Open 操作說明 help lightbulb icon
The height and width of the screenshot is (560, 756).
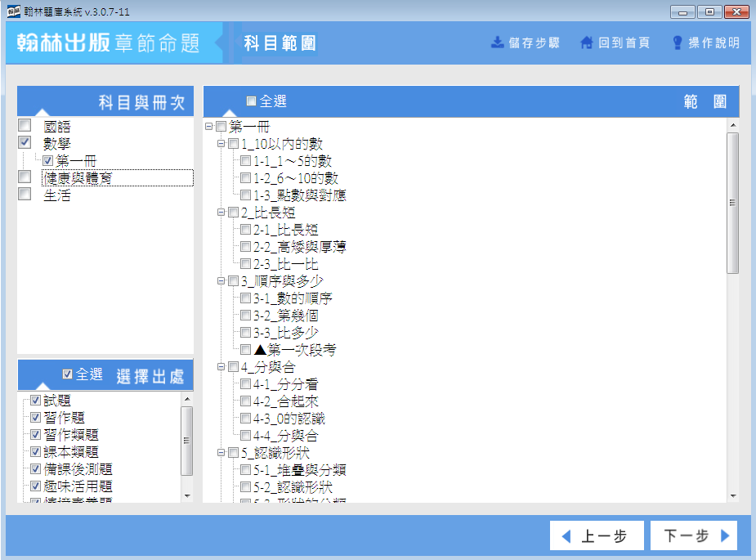pos(677,43)
